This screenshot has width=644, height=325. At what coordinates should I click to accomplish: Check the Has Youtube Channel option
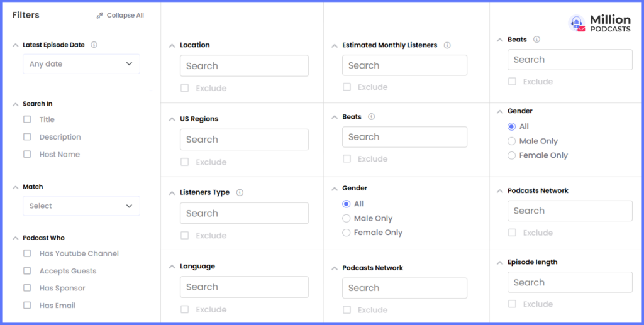(27, 254)
